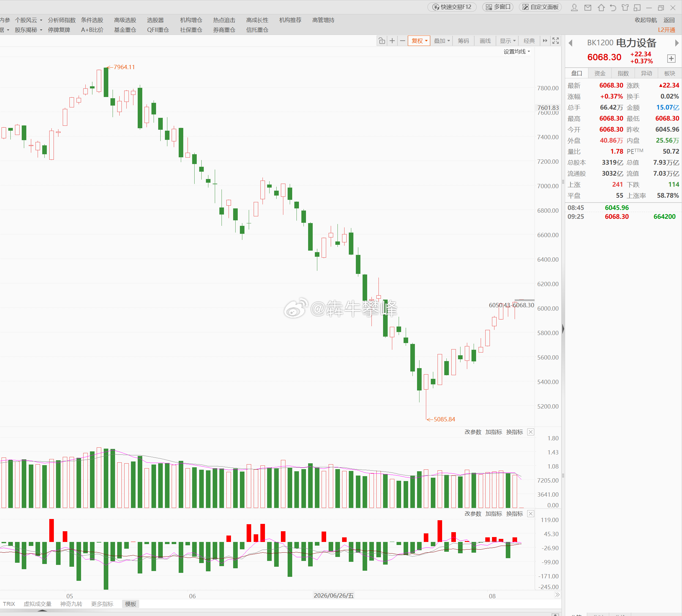The image size is (682, 616).
Task: Click the L2开通 link
Action: tap(666, 30)
